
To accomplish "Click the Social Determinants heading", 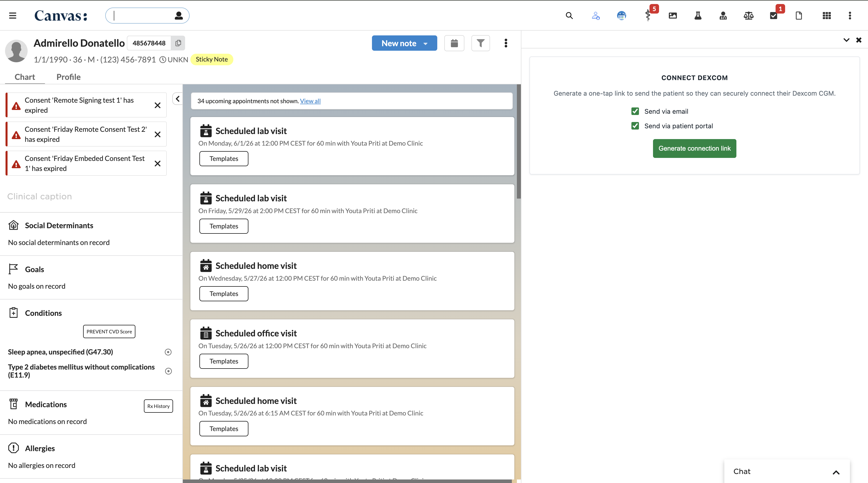I will (x=59, y=225).
